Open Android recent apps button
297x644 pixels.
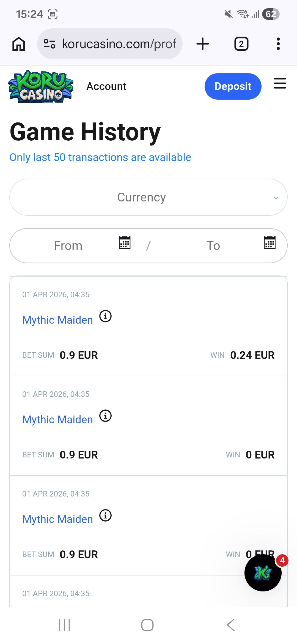point(65,625)
